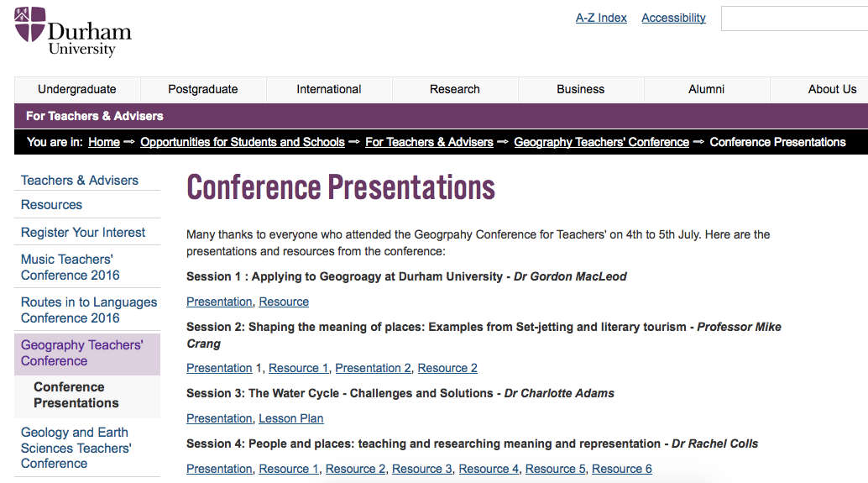Select the International navigation tab
Screen dimensions: 868x483
pos(329,89)
